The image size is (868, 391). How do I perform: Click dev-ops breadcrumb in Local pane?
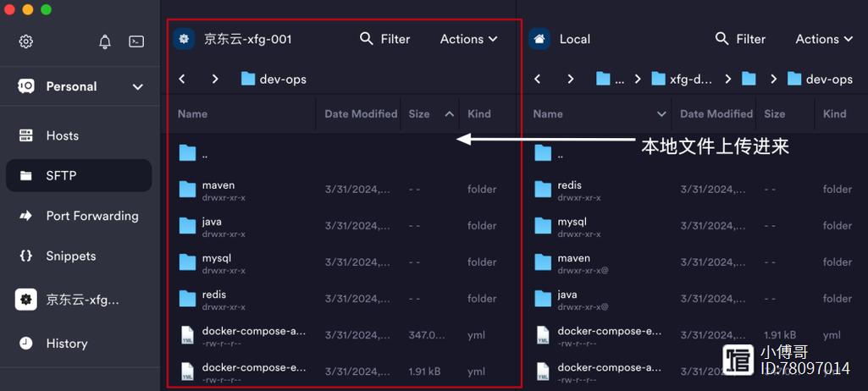820,79
